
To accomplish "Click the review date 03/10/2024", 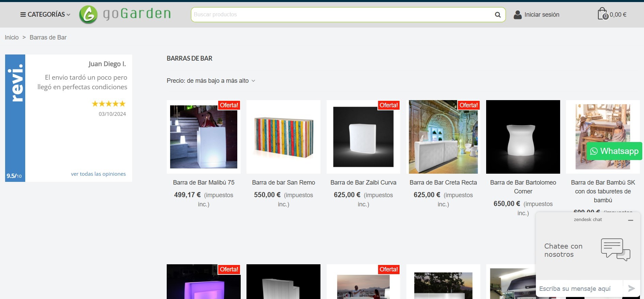I will (112, 114).
